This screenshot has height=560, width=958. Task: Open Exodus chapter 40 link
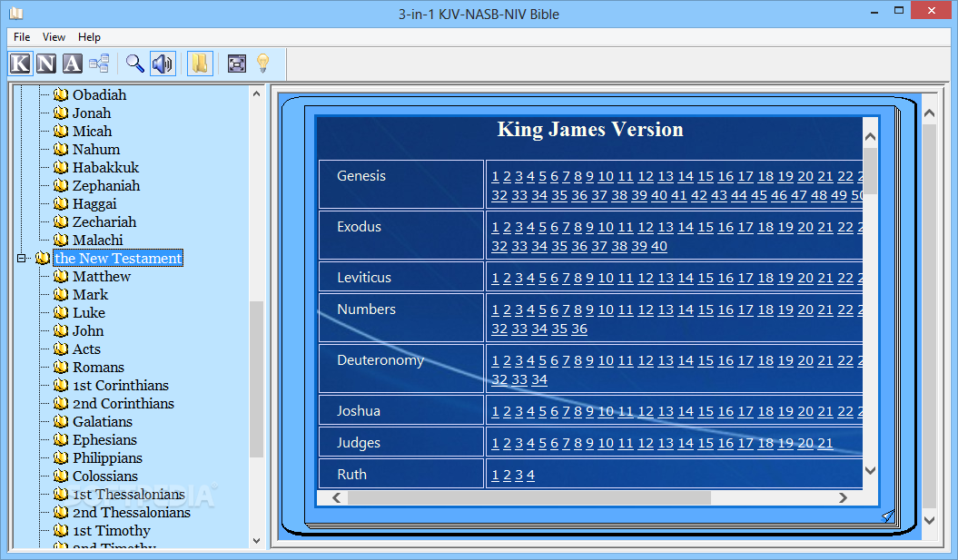click(658, 246)
